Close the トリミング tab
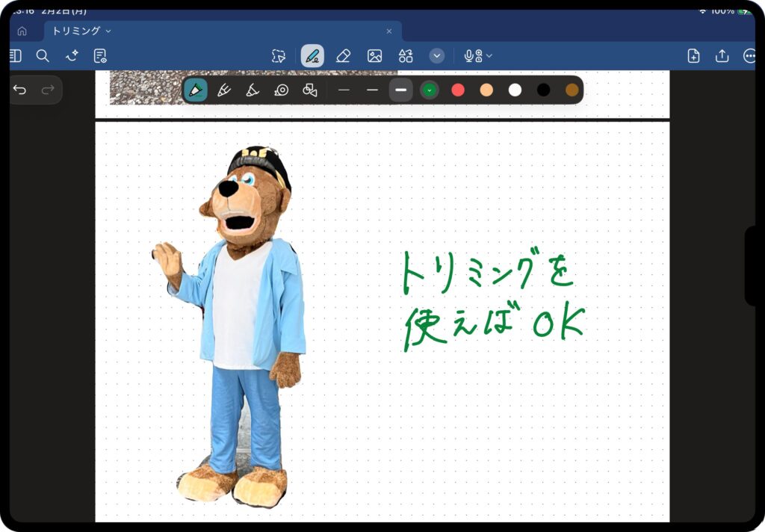This screenshot has height=532, width=765. [x=388, y=31]
